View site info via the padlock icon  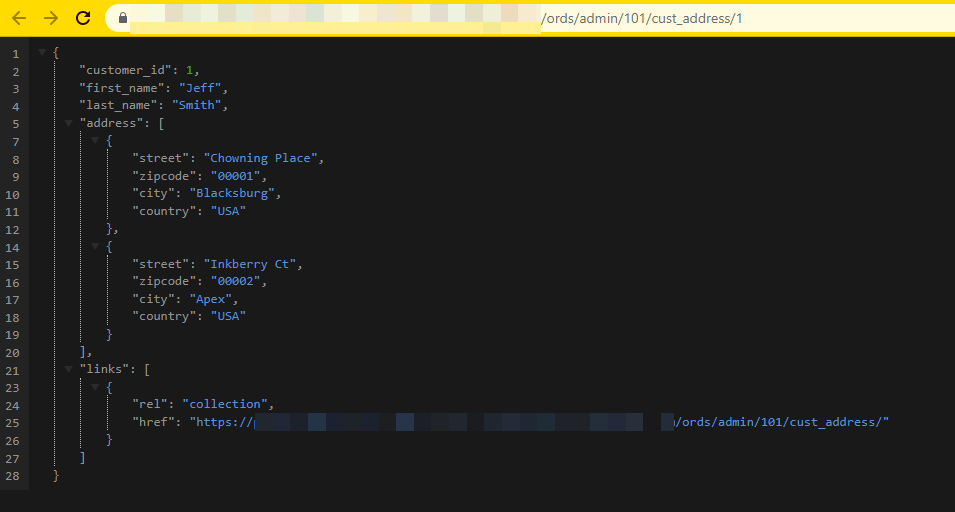click(x=122, y=18)
